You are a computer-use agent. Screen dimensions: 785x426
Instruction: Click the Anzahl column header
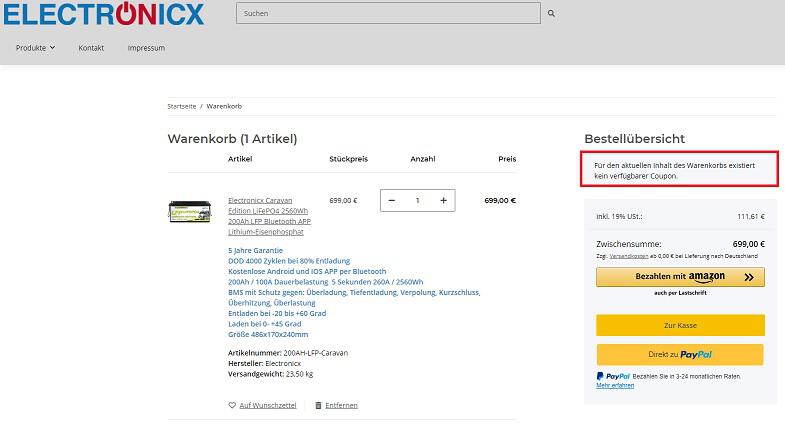coord(423,159)
